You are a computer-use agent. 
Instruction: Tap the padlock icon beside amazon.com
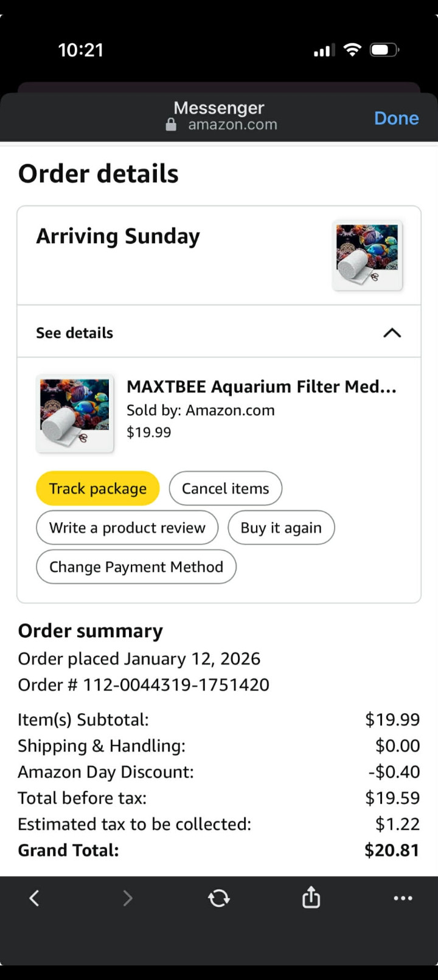(172, 125)
